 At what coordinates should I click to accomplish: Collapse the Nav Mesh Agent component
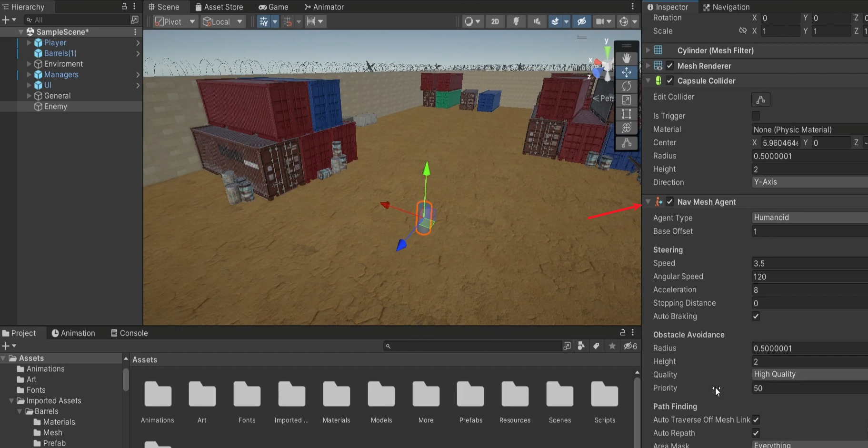(x=648, y=202)
